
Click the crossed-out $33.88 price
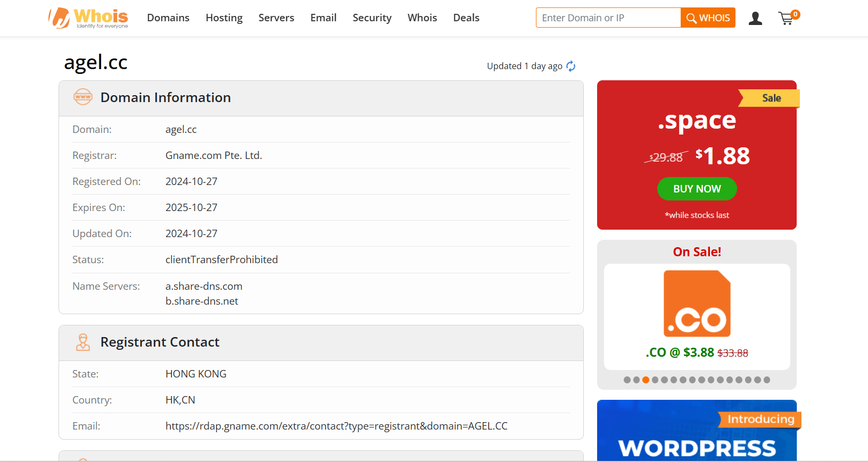pos(733,353)
